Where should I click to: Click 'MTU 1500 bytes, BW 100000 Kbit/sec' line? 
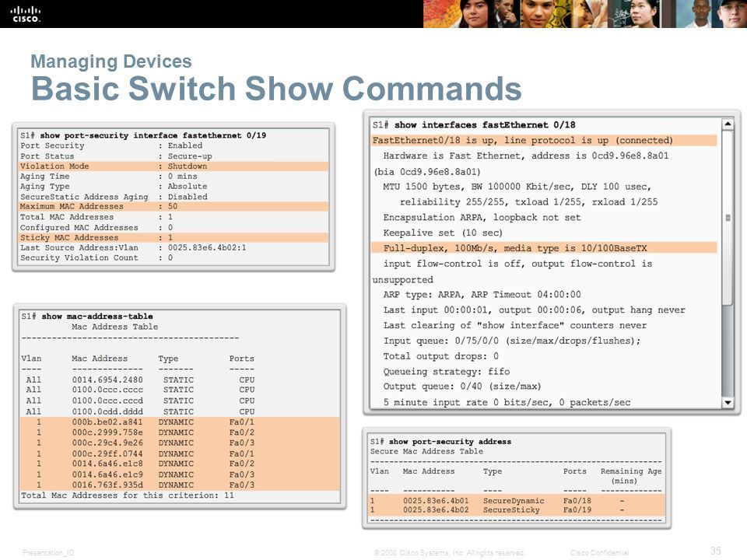tap(517, 187)
